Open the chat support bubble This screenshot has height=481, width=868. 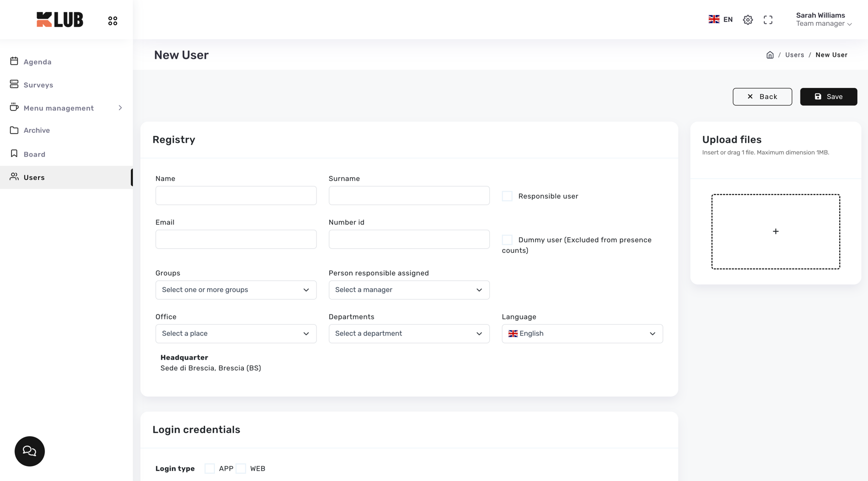coord(29,451)
